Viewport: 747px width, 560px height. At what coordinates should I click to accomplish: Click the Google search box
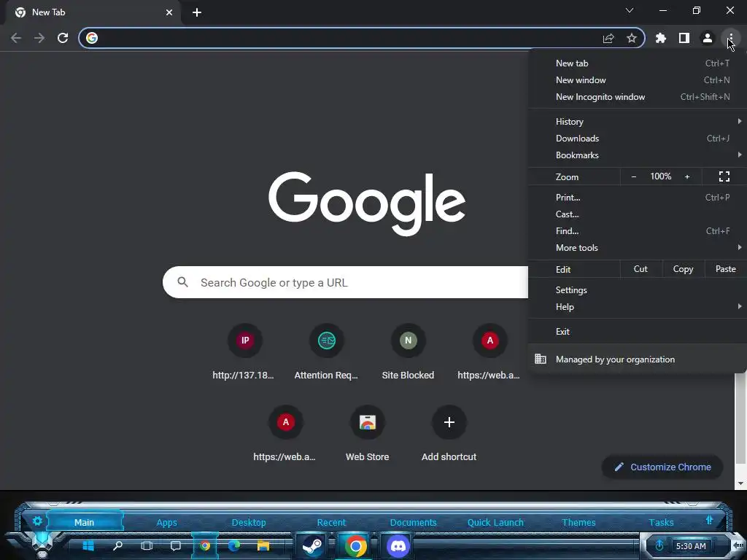click(345, 282)
